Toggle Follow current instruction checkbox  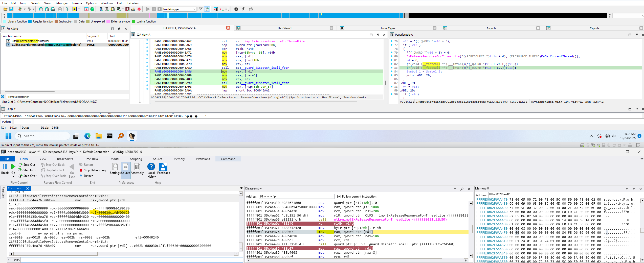tap(339, 197)
